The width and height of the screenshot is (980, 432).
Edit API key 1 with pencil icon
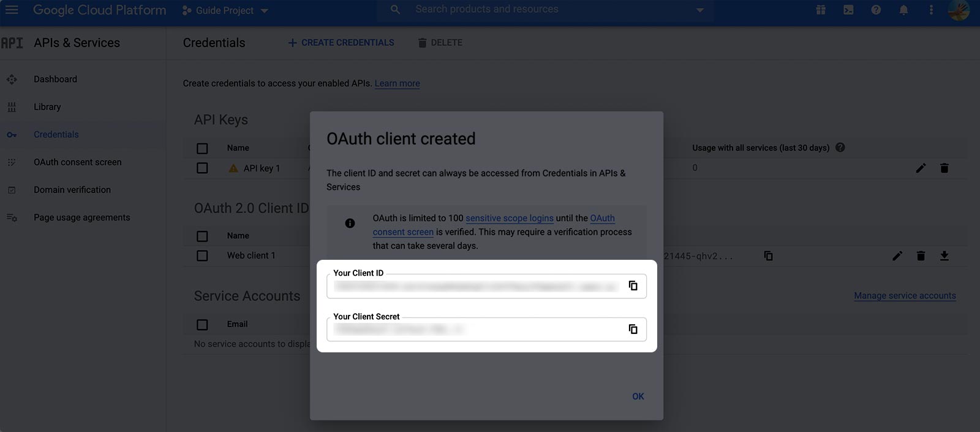coord(921,168)
